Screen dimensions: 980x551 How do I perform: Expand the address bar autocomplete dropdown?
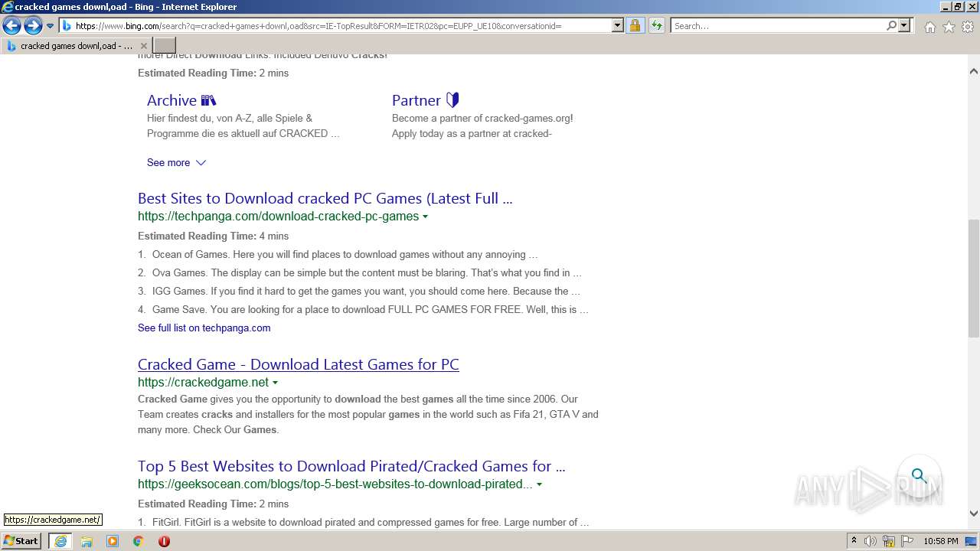tap(618, 25)
